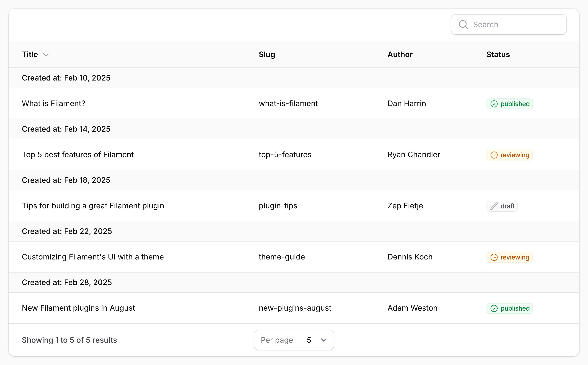Screen dimensions: 588x365
Task: Select the Created at: Feb 14, 2025 group row
Action: [294, 129]
